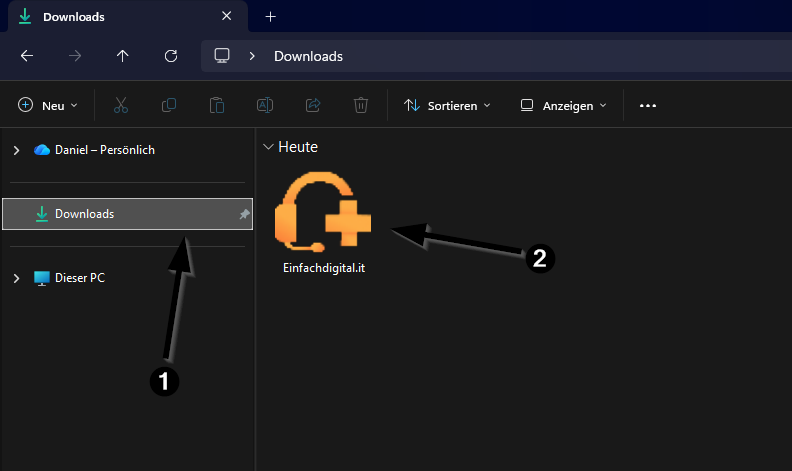The height and width of the screenshot is (471, 792).
Task: Refresh the current folder view
Action: coord(171,56)
